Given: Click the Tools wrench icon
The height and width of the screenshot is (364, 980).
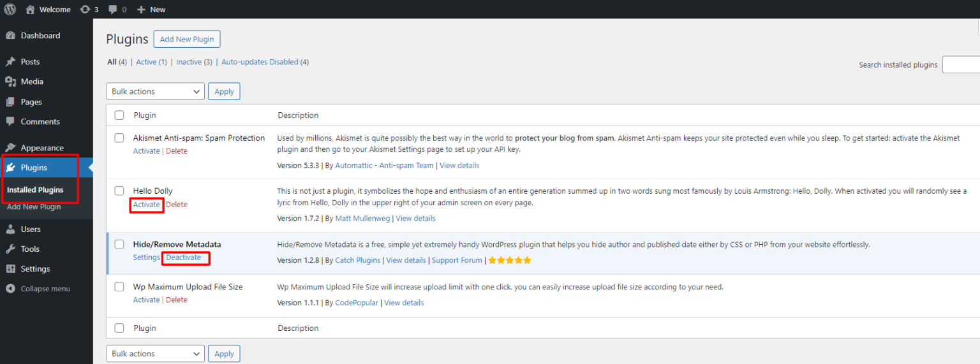Looking at the screenshot, I should coord(10,249).
